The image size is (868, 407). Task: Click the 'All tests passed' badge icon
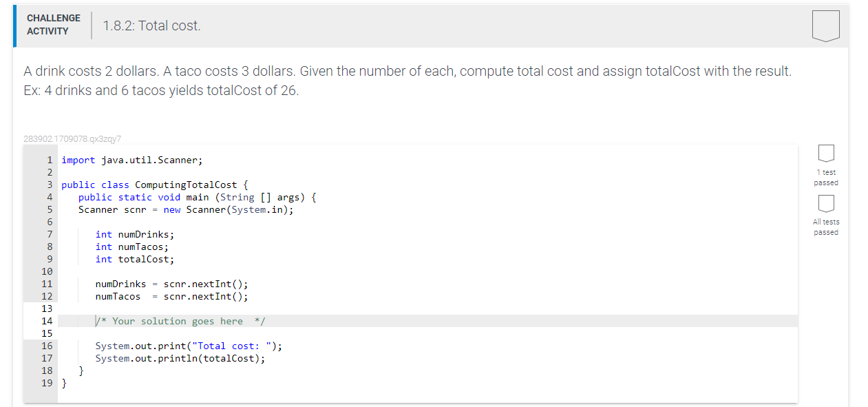click(826, 202)
